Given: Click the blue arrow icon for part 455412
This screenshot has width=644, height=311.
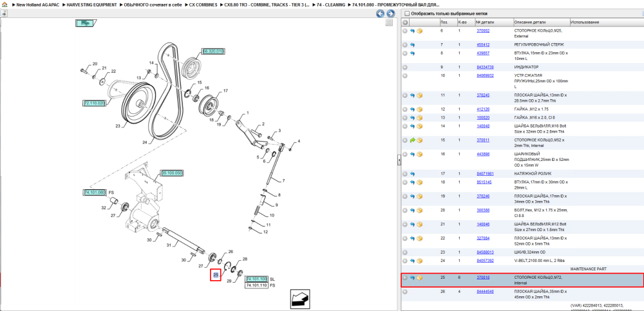Looking at the screenshot, I should (412, 45).
